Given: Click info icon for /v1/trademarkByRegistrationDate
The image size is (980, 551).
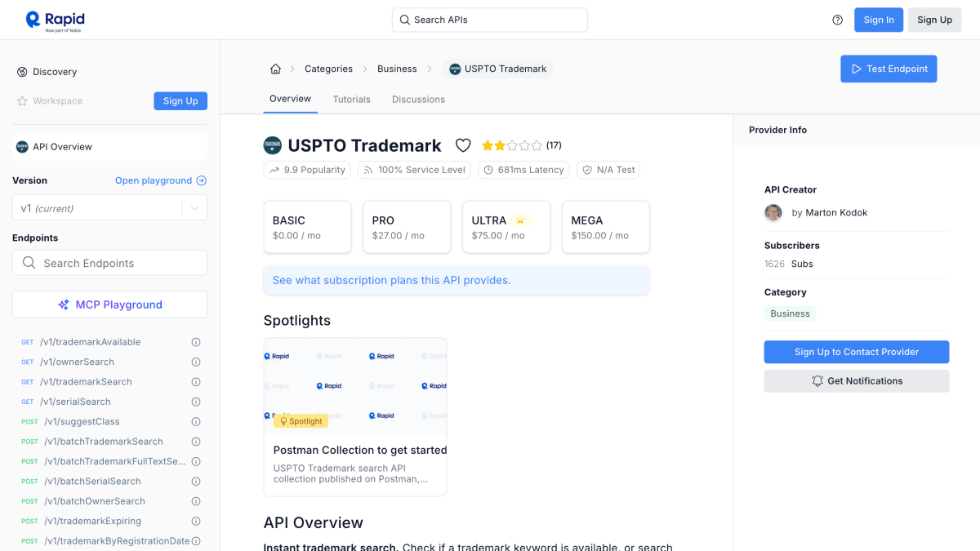Looking at the screenshot, I should (x=196, y=541).
